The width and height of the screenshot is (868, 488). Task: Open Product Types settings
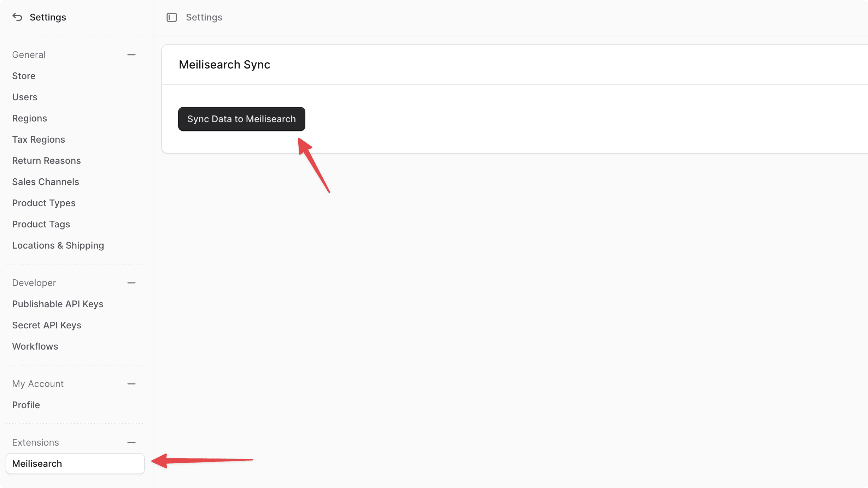43,203
